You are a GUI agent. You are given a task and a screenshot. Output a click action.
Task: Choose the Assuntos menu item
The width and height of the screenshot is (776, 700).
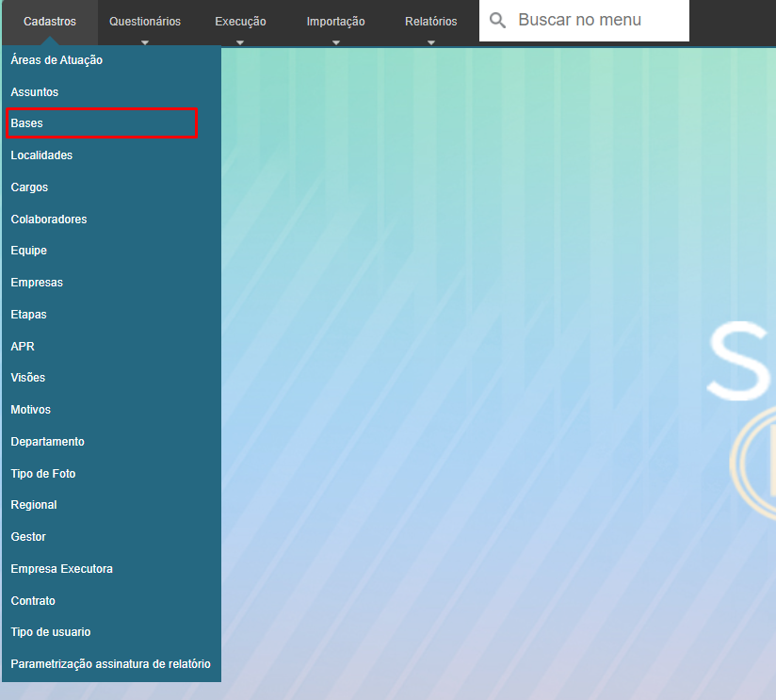click(x=35, y=92)
